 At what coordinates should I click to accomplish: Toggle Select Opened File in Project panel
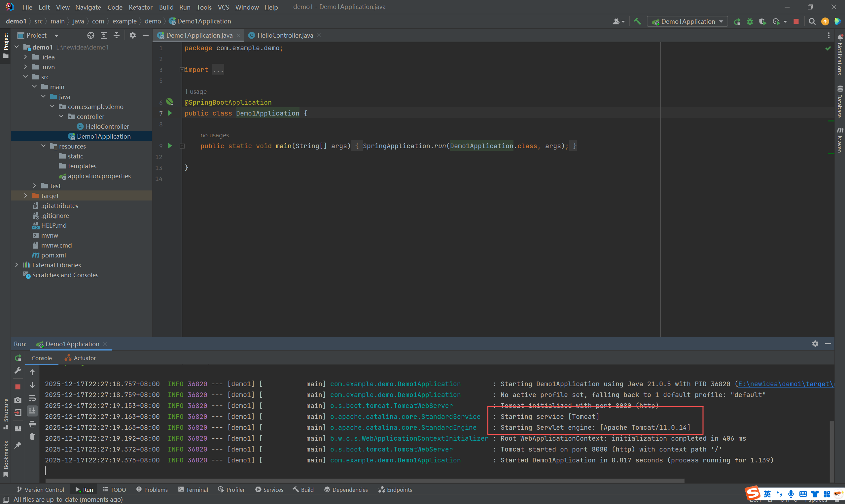[90, 35]
